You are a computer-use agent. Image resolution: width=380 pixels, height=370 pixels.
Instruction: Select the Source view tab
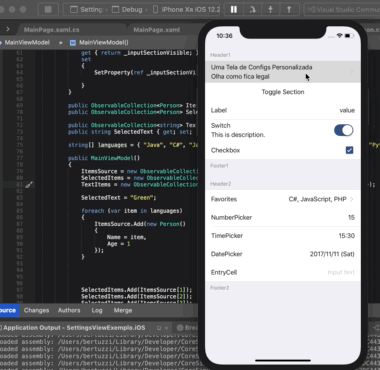8,310
